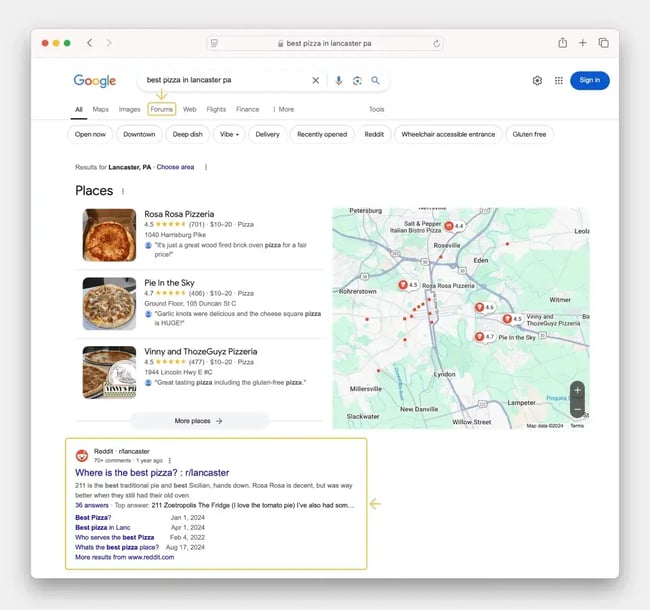Click the Safari back arrow
650x610 pixels.
tap(90, 43)
